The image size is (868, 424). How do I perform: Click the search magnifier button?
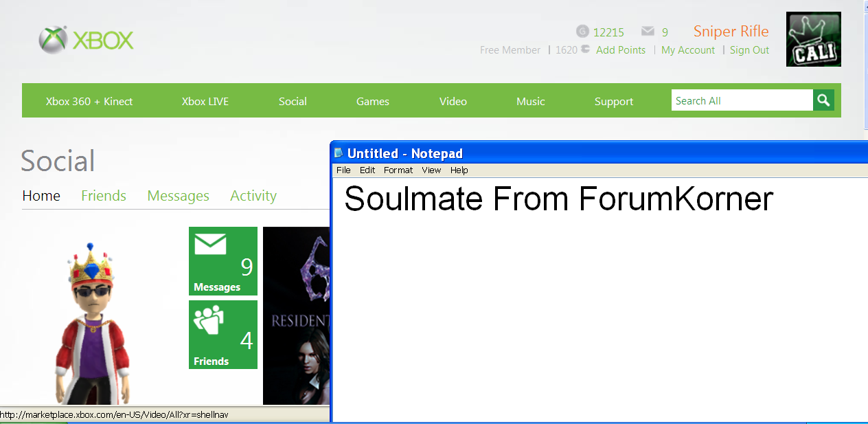coord(823,100)
